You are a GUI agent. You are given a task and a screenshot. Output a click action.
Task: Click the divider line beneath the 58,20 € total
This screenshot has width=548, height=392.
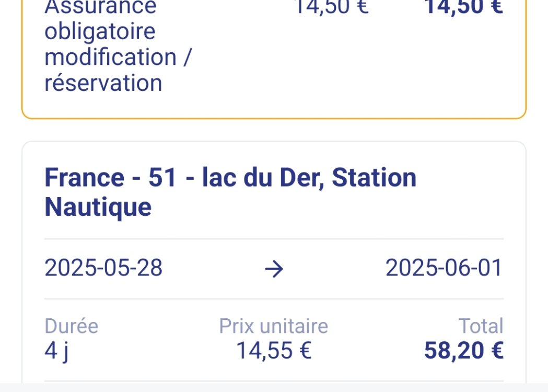[274, 381]
